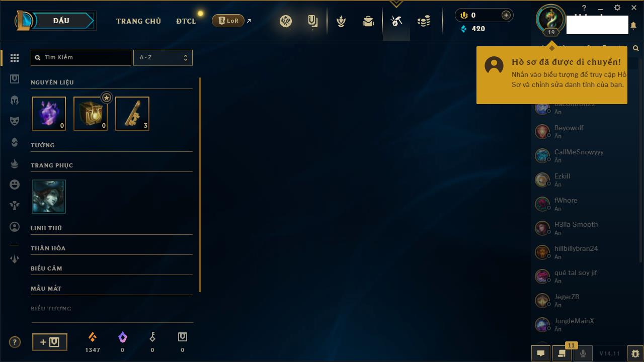Viewport: 644px width, 362px height.
Task: Select the champion helmet filter in sidebar
Action: [15, 100]
